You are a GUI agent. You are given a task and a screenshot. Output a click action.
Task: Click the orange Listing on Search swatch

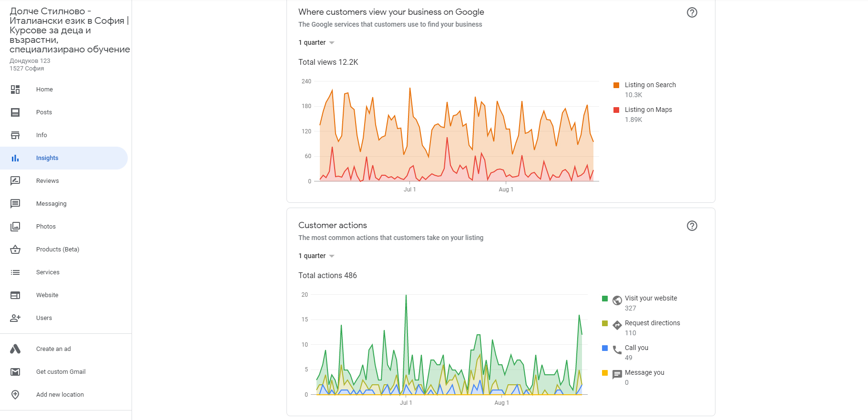click(x=616, y=85)
